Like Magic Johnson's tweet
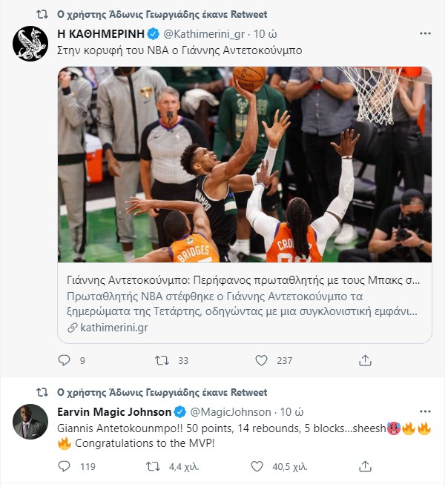 pyautogui.click(x=257, y=467)
